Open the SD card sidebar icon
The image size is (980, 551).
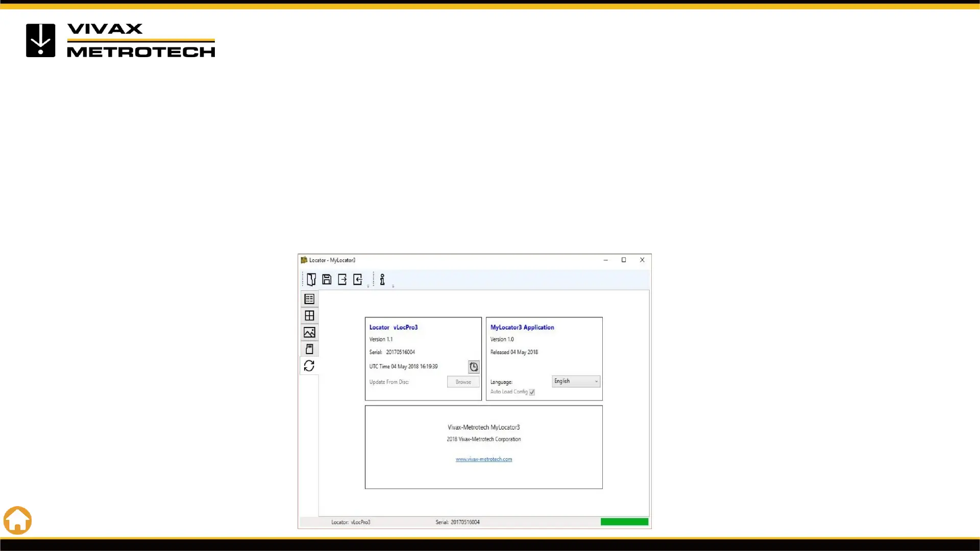click(309, 349)
